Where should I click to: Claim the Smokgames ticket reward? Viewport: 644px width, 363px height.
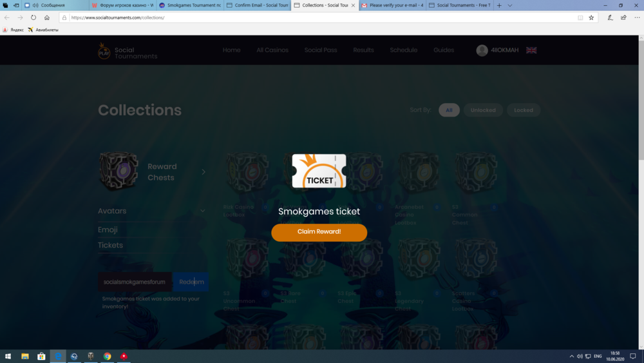[319, 232]
